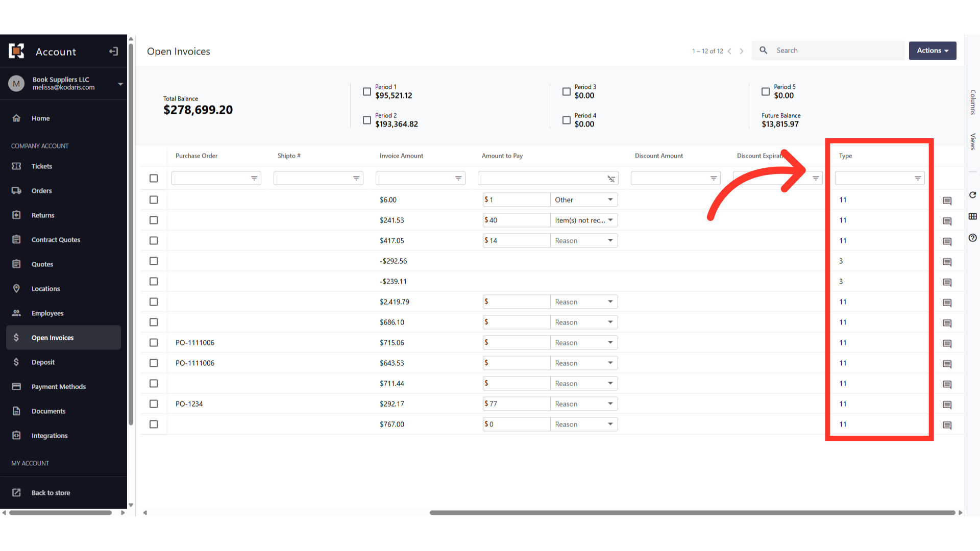Click the Type column filter icon
The height and width of the screenshot is (551, 980).
[x=917, y=178]
